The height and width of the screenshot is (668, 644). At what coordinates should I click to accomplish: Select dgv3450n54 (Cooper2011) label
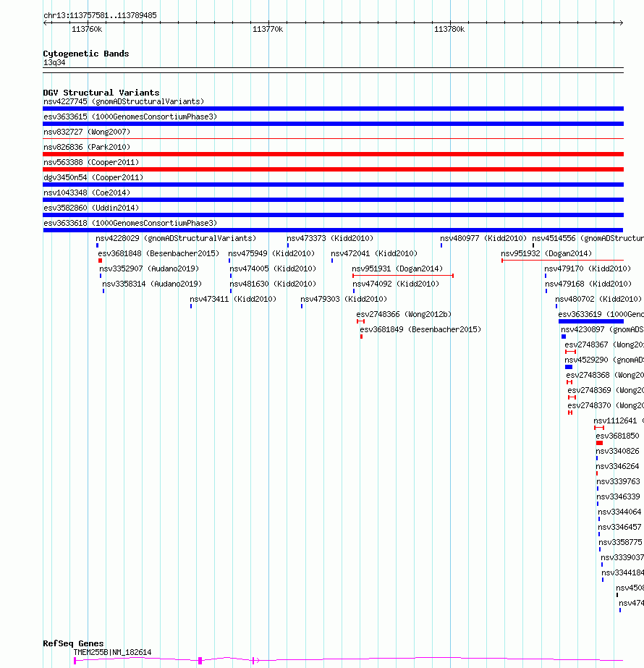(x=93, y=177)
